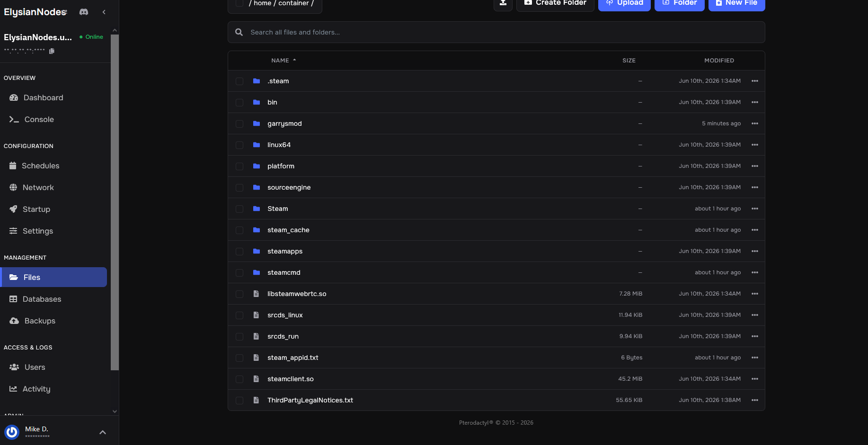Open Users management

(x=53, y=367)
